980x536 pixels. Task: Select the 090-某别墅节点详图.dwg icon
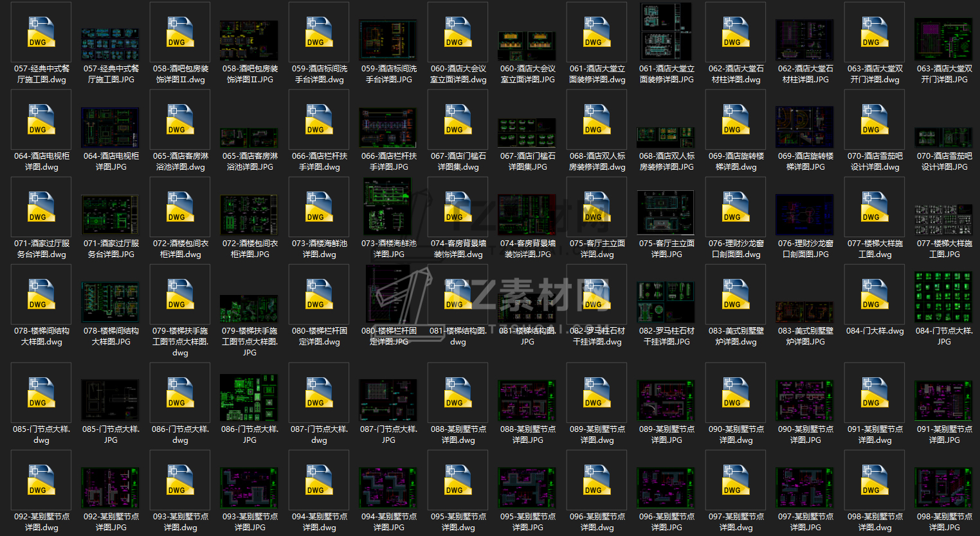(736, 393)
